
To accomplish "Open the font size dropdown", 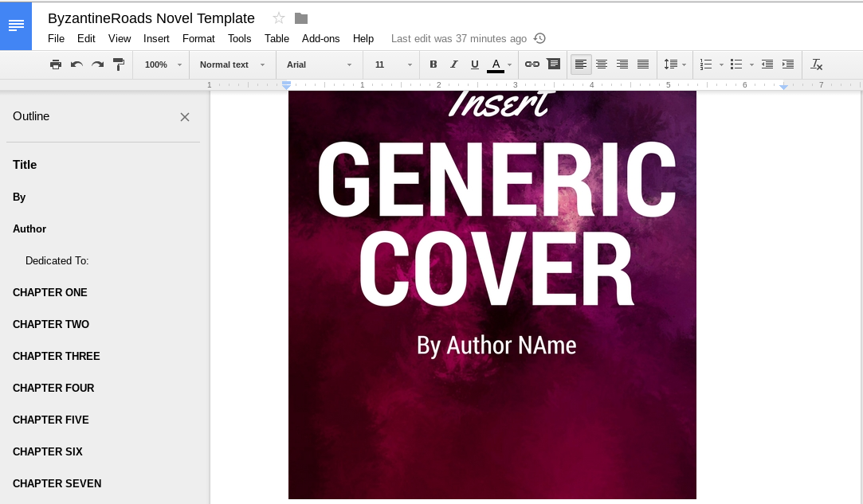I will (391, 64).
